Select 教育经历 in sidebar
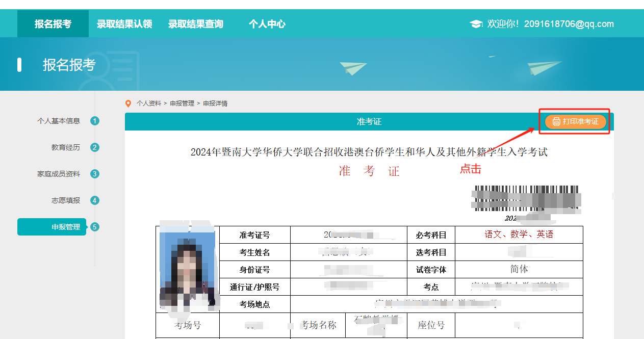 coord(66,147)
